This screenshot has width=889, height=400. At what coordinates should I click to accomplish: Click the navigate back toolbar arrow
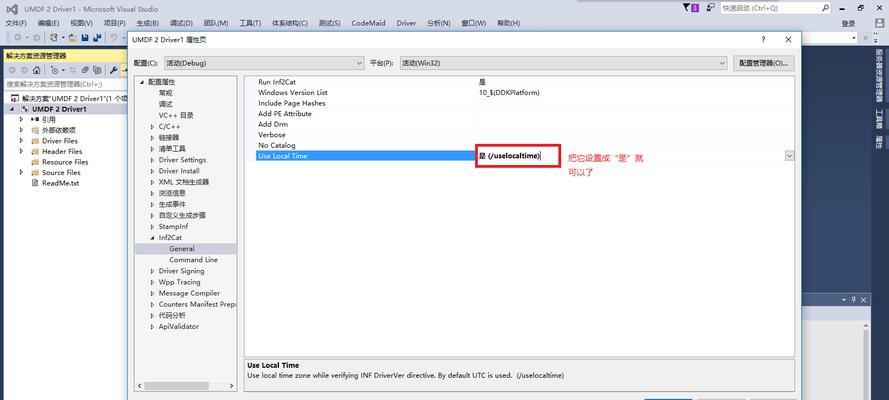tap(18, 37)
